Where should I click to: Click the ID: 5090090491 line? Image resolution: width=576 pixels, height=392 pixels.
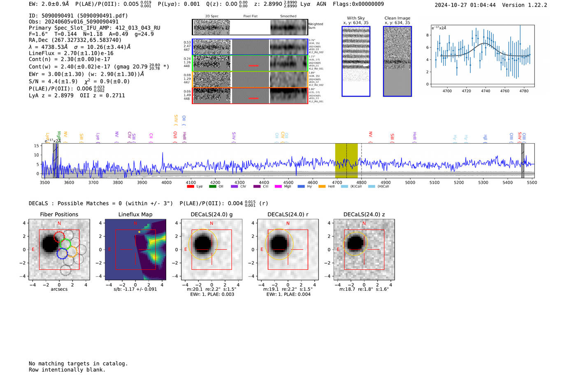tap(78, 16)
